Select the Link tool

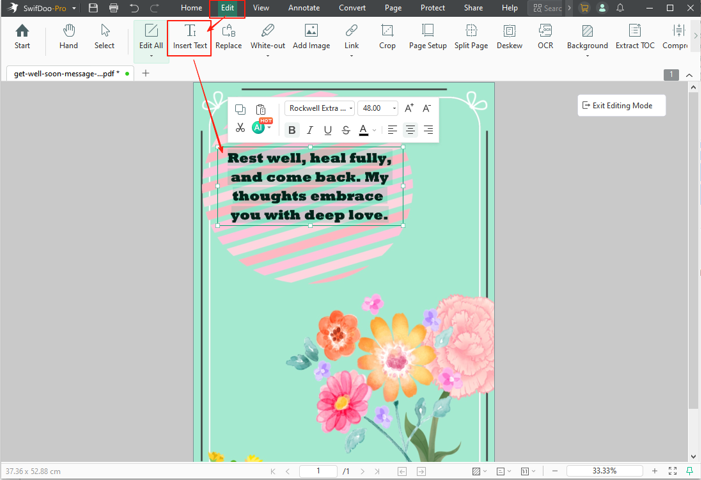tap(351, 37)
